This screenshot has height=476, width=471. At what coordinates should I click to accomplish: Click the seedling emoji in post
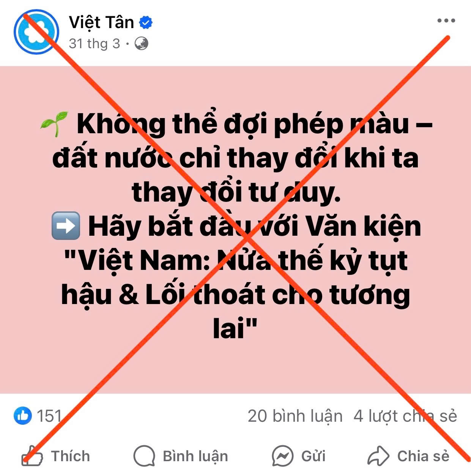point(54,124)
